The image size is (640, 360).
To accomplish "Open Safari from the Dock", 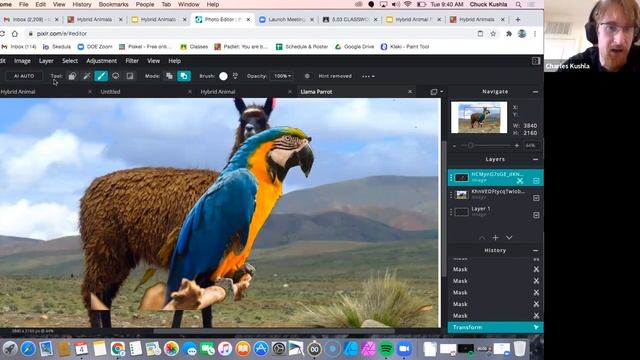I will (28, 349).
